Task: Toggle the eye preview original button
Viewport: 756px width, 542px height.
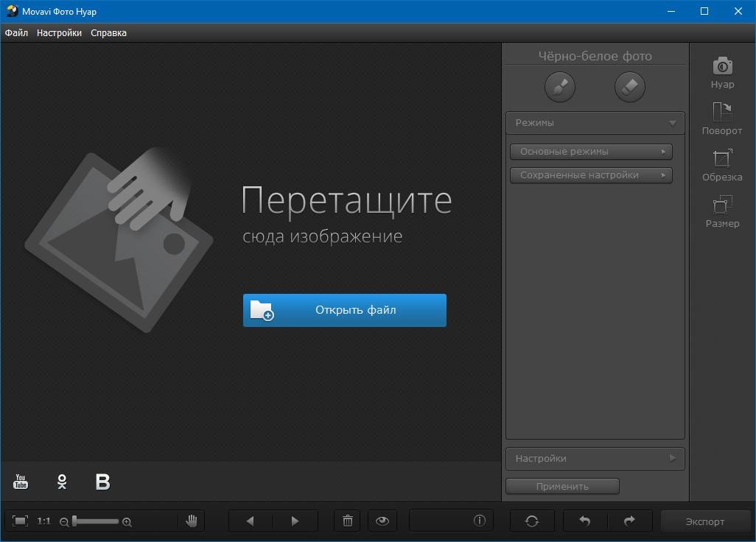Action: (x=382, y=521)
